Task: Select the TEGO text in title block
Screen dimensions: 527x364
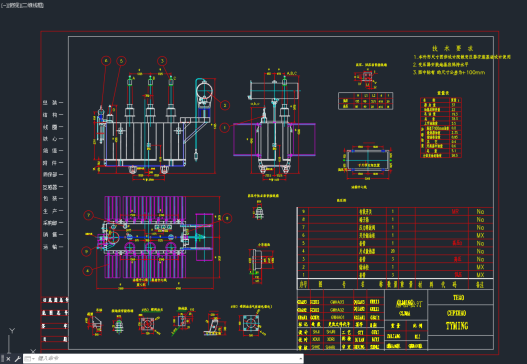Action: (458, 297)
